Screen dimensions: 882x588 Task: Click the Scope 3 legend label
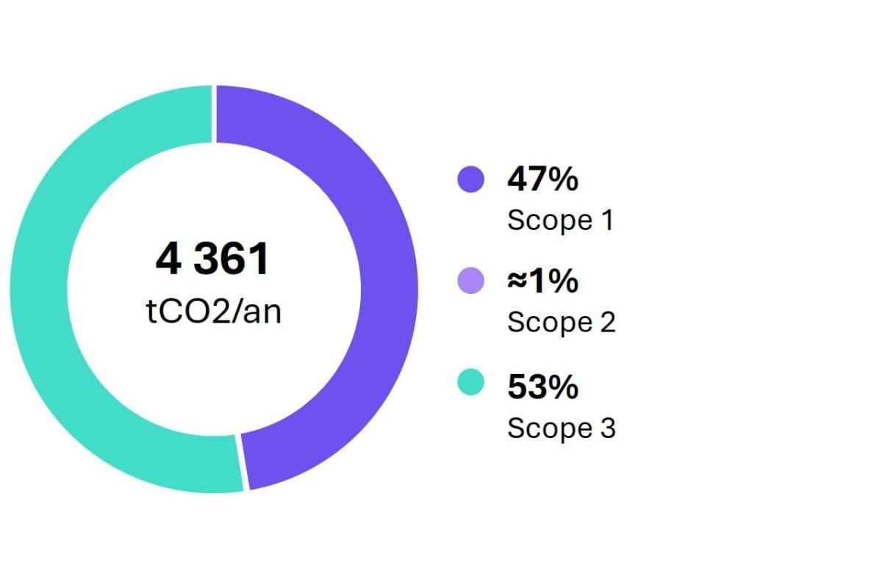[562, 428]
